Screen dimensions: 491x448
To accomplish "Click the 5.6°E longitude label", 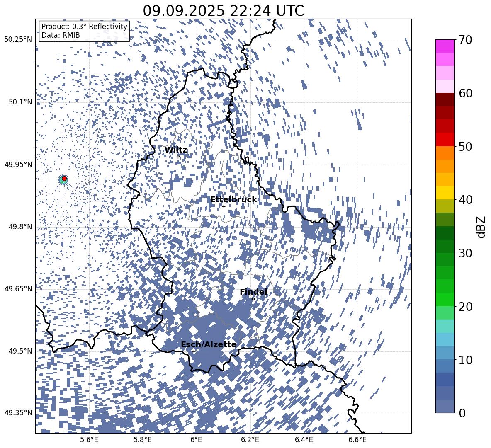I will point(89,440).
